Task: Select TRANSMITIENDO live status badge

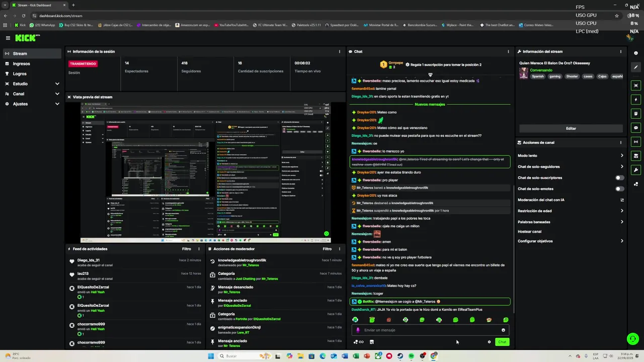Action: click(x=83, y=64)
